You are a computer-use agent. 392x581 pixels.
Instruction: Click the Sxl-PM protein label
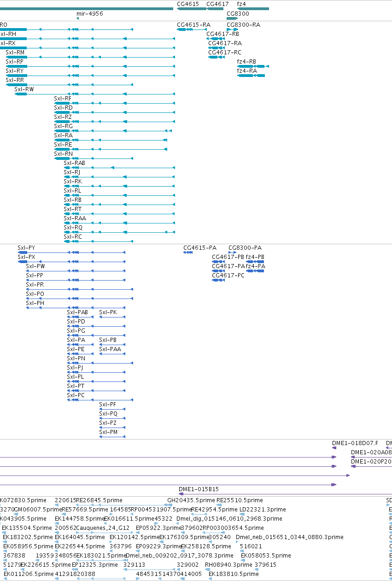pyautogui.click(x=108, y=432)
